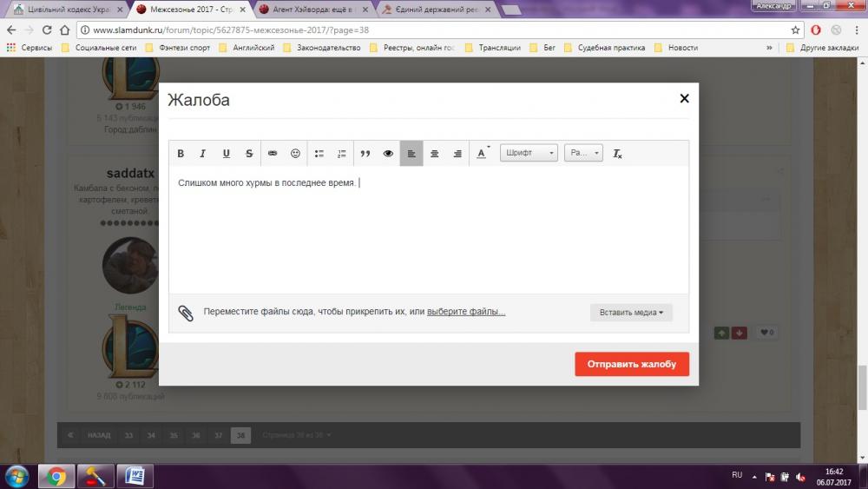Expand the font size dropdown
Viewport: 868px width, 489px height.
click(582, 154)
